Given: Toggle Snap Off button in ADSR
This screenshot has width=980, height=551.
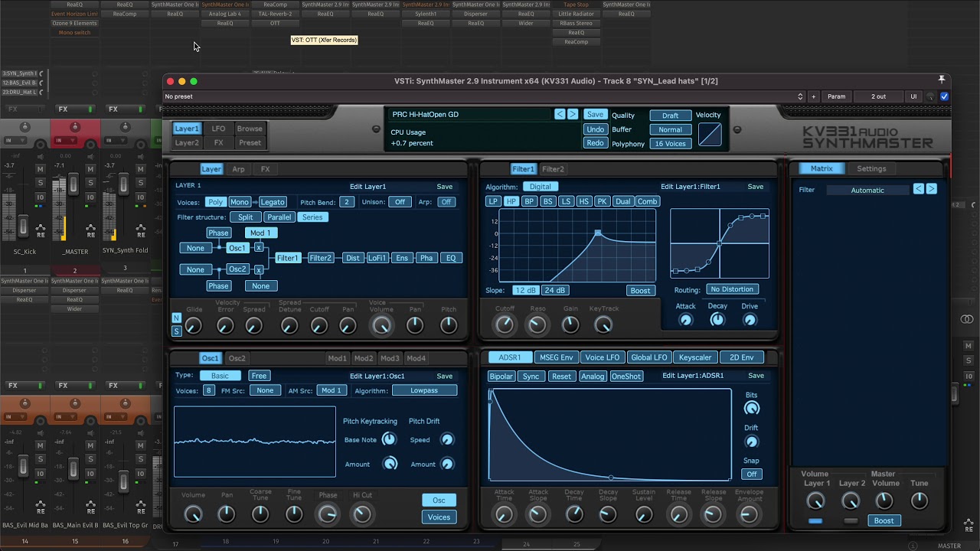Looking at the screenshot, I should tap(751, 474).
